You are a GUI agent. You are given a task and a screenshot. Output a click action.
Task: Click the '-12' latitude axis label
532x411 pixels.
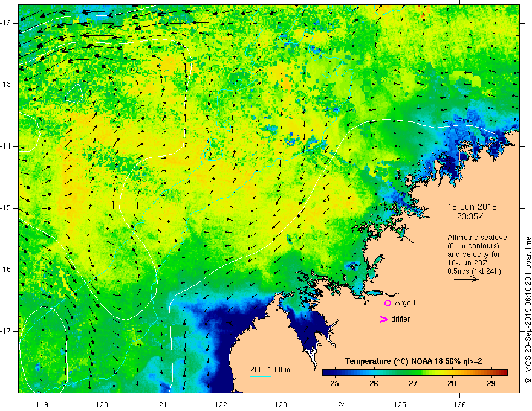6,23
